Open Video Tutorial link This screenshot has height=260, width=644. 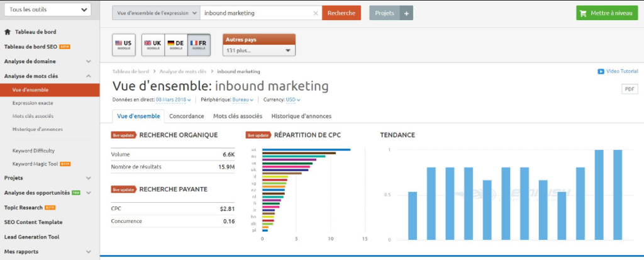pos(622,71)
